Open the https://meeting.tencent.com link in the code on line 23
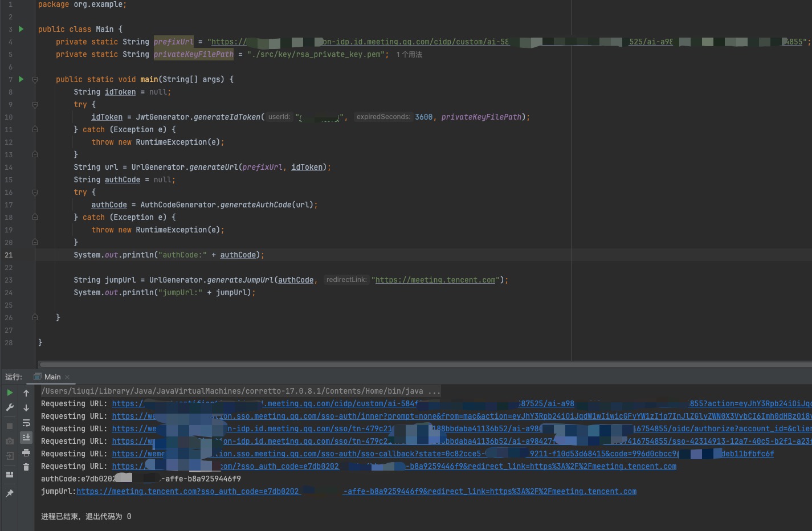 coord(435,280)
